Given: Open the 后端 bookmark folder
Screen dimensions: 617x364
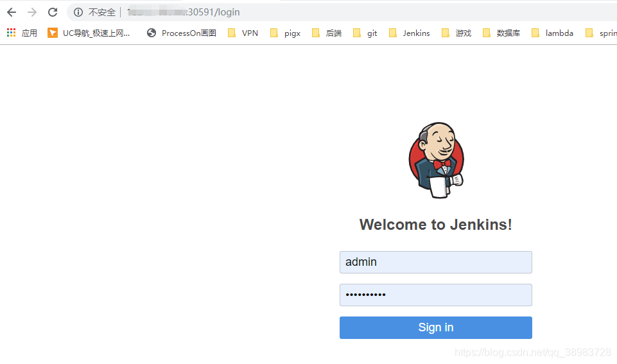Looking at the screenshot, I should pos(327,33).
